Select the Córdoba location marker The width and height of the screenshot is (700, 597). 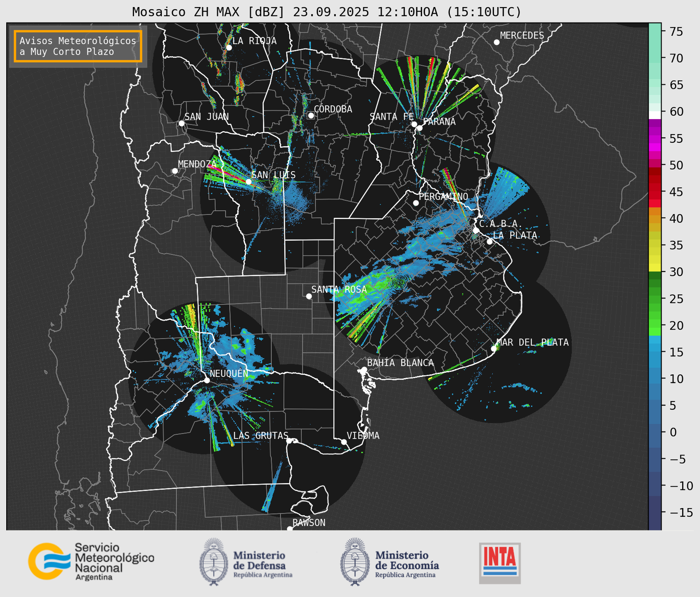(x=311, y=115)
